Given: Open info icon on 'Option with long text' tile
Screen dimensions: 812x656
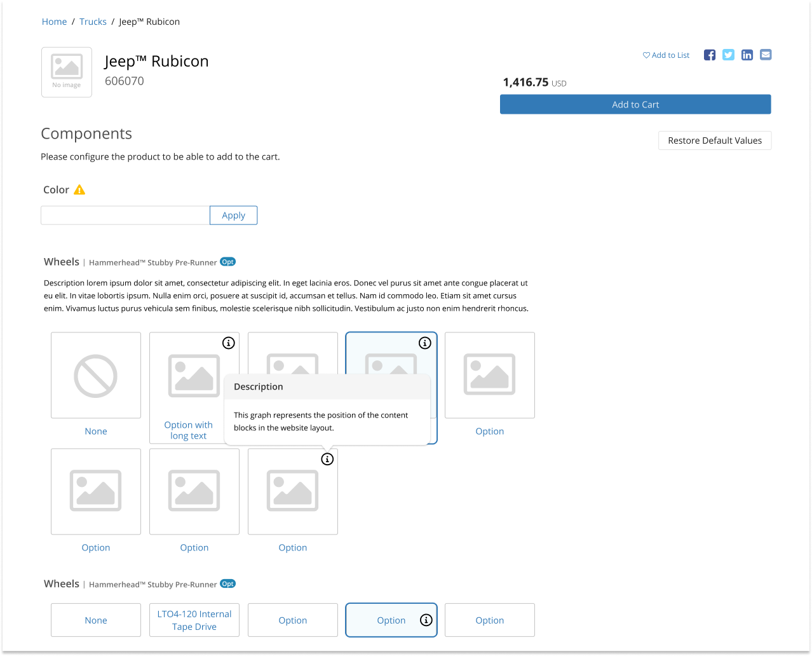Looking at the screenshot, I should point(229,343).
